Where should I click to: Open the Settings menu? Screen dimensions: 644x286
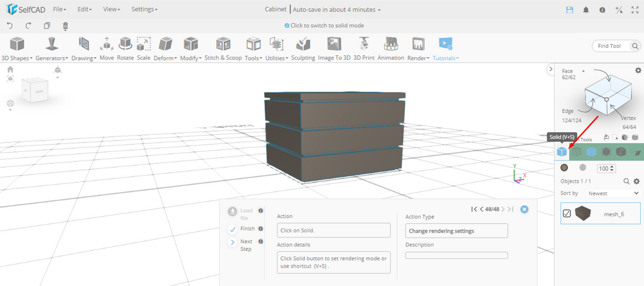[x=144, y=9]
